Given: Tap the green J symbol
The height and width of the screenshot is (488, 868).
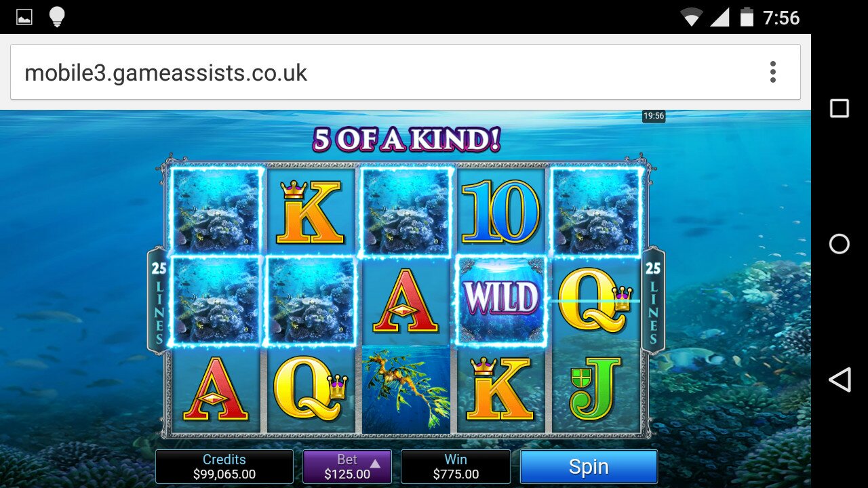Looking at the screenshot, I should tap(595, 388).
